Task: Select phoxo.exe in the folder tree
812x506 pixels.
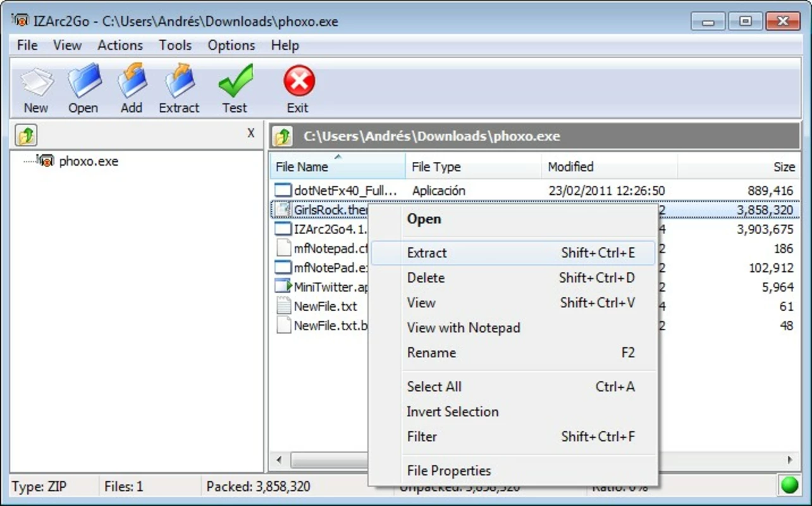Action: coord(89,161)
